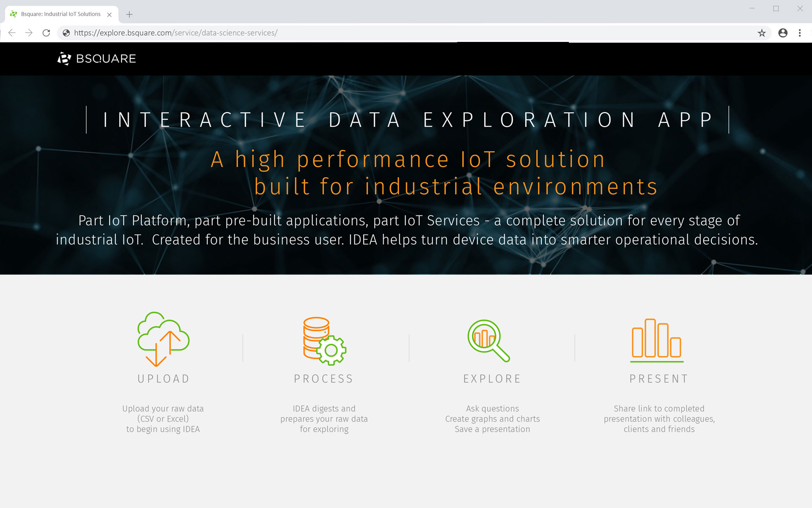The image size is (812, 508).
Task: Click the Interactive Data Exploration App title
Action: coord(407,120)
